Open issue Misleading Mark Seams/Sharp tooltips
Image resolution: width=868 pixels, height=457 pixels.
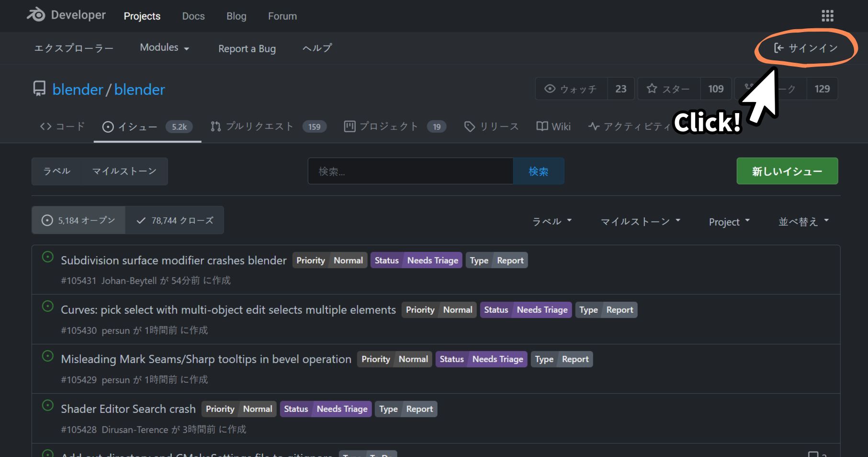click(x=206, y=359)
